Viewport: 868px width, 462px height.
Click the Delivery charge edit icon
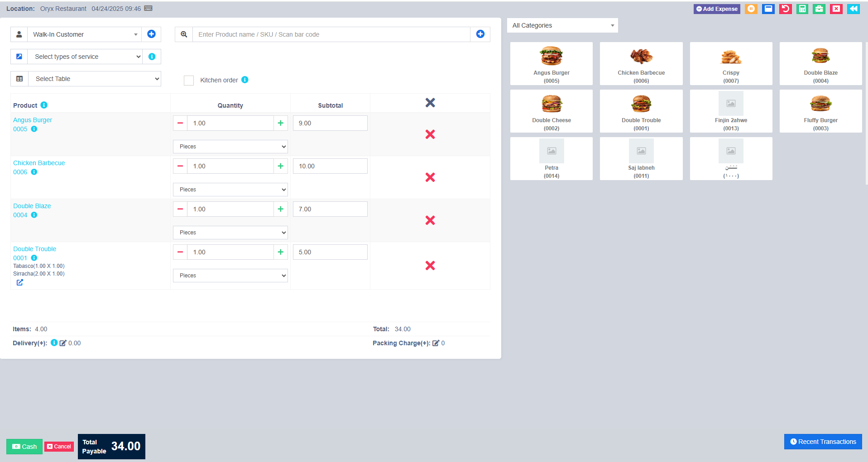pyautogui.click(x=63, y=343)
